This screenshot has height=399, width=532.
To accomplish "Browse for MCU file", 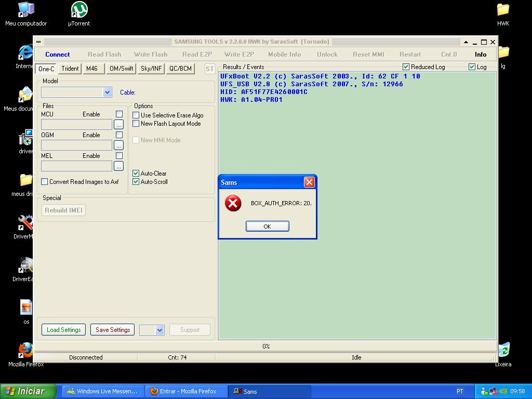I will point(118,125).
